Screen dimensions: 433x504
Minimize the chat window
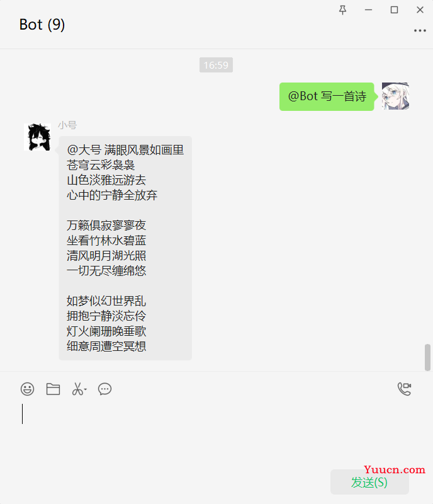[x=368, y=10]
